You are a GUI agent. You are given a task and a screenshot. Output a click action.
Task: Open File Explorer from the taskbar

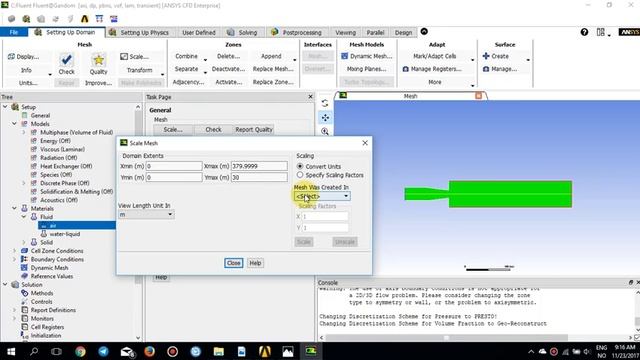(218, 351)
